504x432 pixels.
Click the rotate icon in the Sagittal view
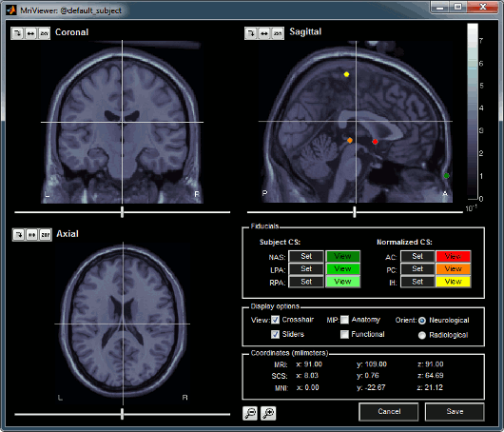coord(251,32)
